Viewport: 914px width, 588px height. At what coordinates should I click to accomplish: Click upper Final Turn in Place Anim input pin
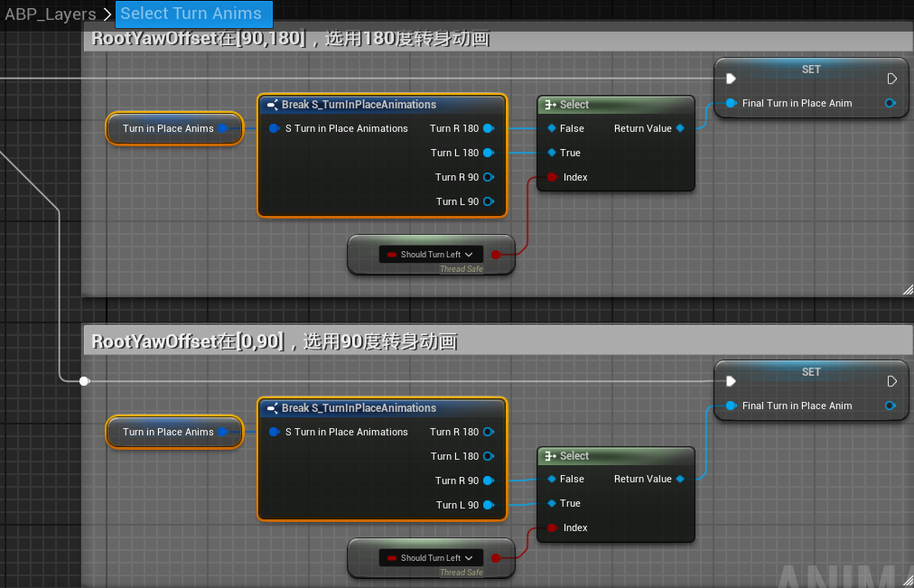731,103
